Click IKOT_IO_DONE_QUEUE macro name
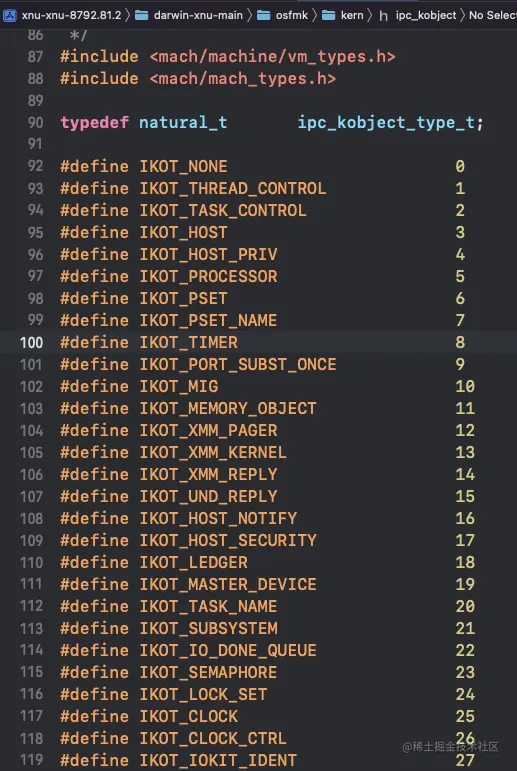The image size is (517, 771). coord(228,651)
